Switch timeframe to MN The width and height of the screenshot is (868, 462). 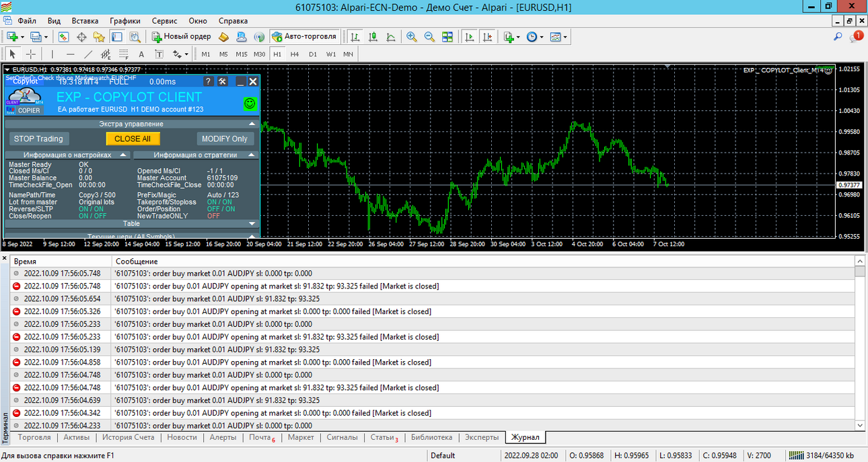(348, 54)
